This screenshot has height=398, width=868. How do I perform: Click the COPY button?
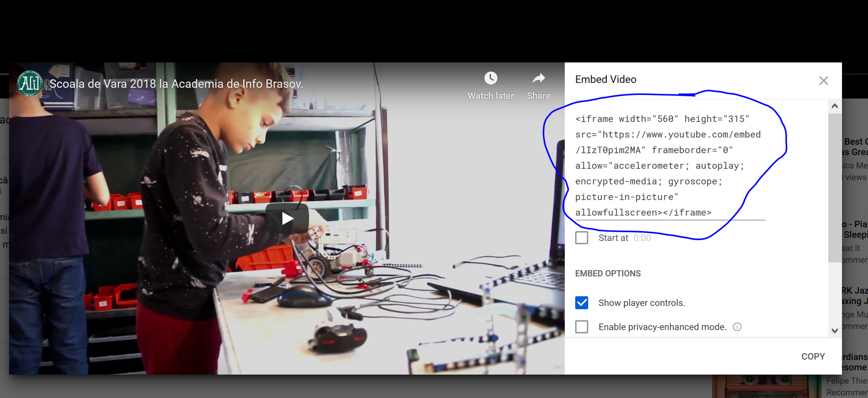click(813, 356)
